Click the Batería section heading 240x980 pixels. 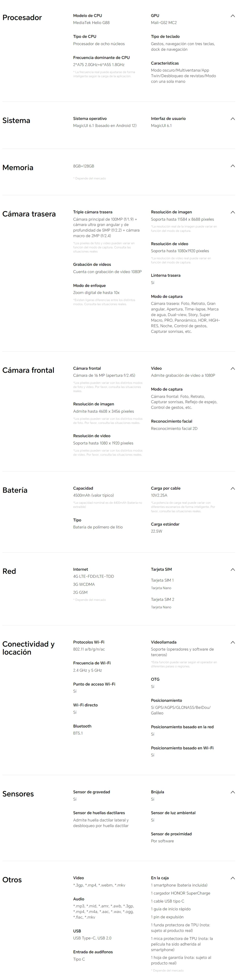15,490
